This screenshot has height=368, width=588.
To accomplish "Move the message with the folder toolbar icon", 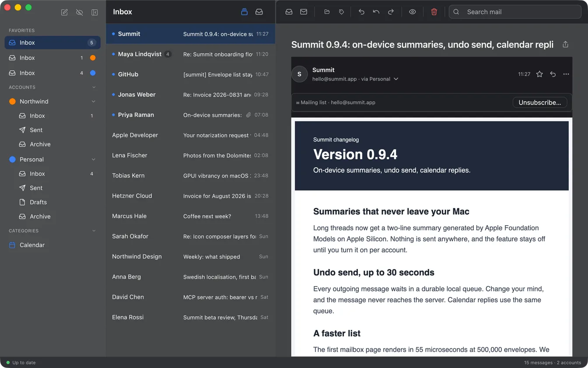I will (327, 12).
